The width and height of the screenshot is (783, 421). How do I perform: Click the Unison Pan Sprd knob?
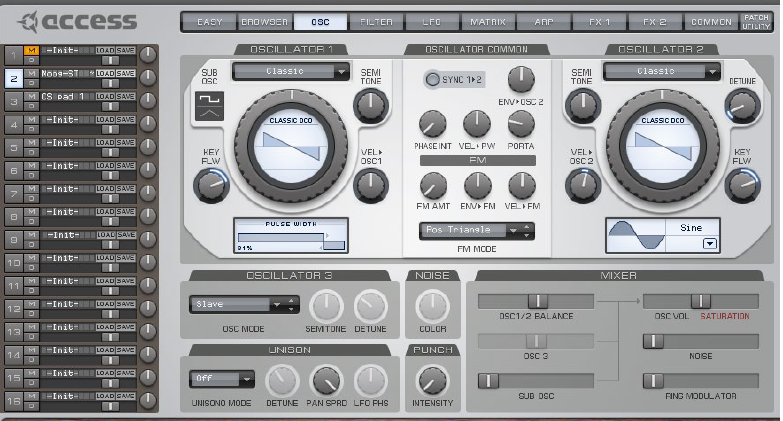(326, 381)
